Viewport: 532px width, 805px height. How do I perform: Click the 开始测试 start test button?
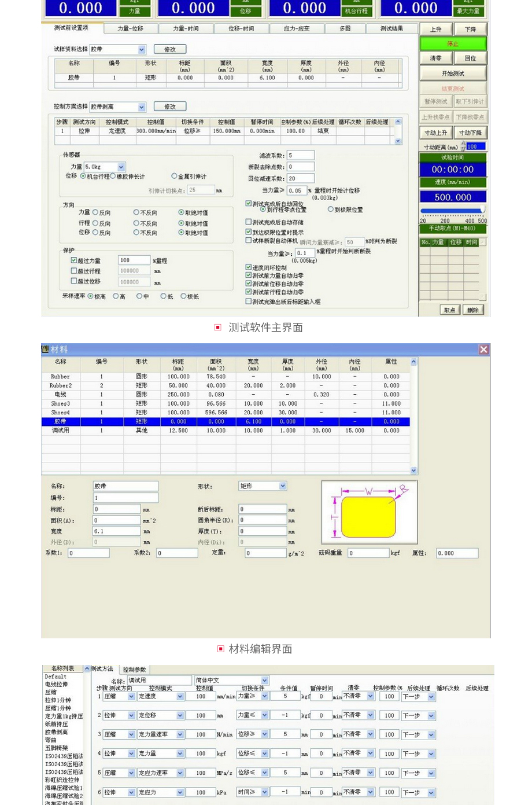pyautogui.click(x=453, y=73)
